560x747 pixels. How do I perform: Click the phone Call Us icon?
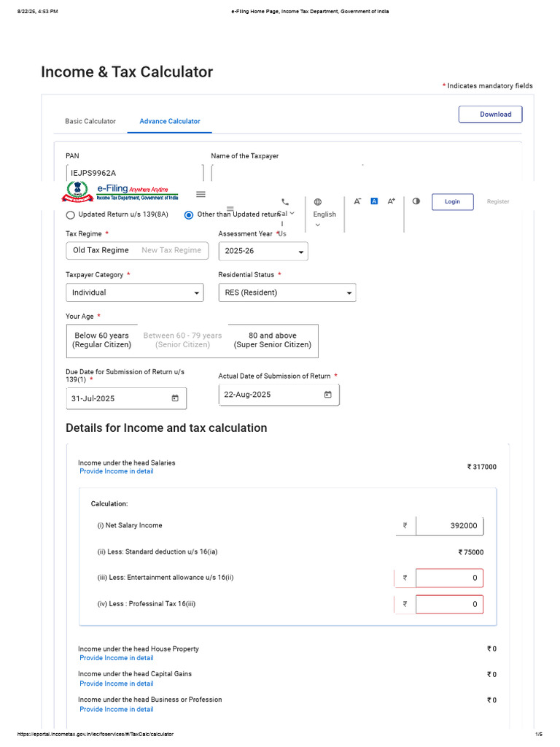(285, 202)
